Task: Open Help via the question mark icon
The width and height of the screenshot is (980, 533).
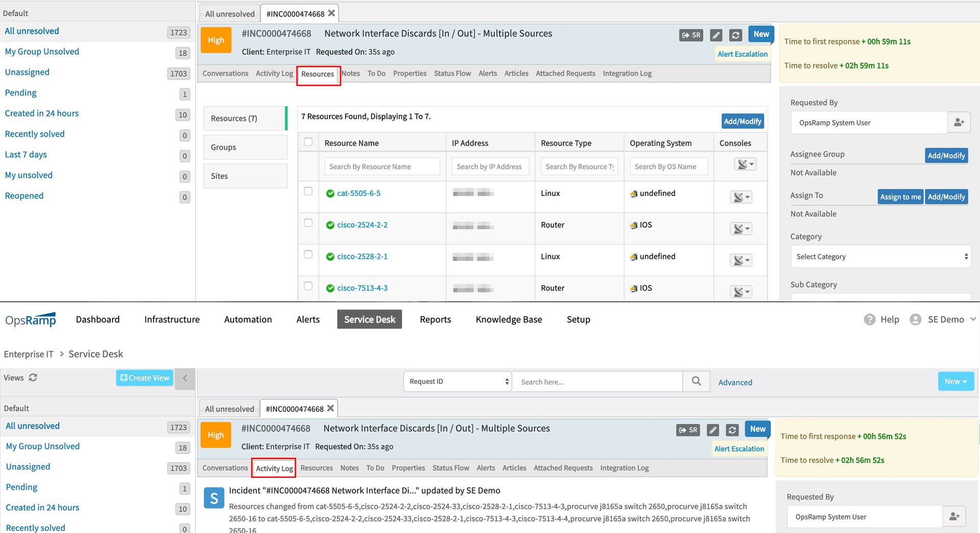Action: (869, 319)
